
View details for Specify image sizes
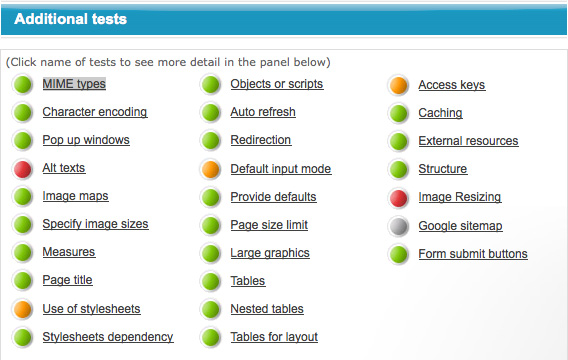pyautogui.click(x=95, y=224)
